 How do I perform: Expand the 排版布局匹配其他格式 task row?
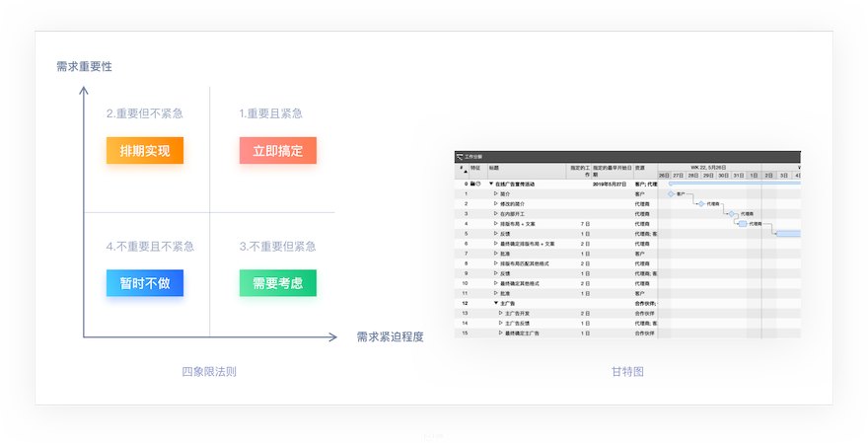[496, 263]
